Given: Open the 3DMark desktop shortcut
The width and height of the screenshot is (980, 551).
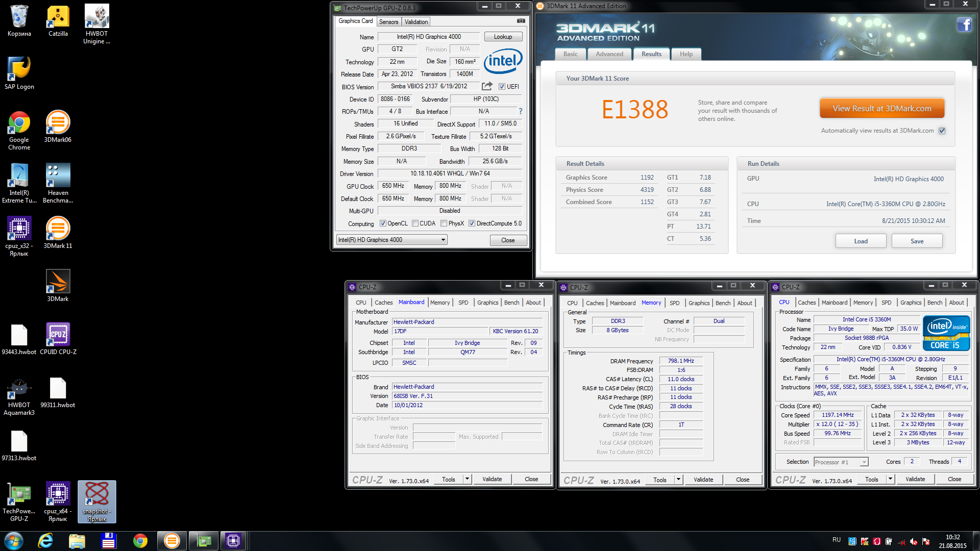Looking at the screenshot, I should [58, 285].
